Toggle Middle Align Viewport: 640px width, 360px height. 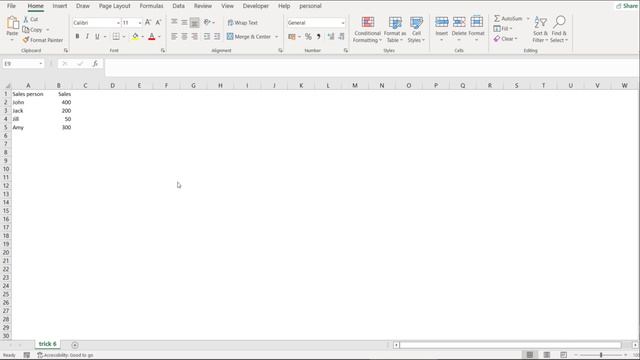click(184, 22)
